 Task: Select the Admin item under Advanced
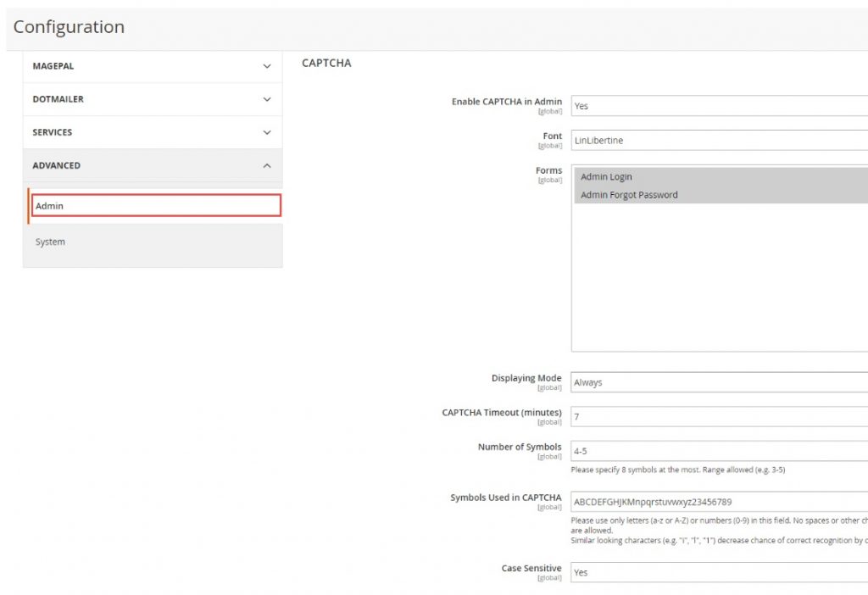[x=156, y=206]
